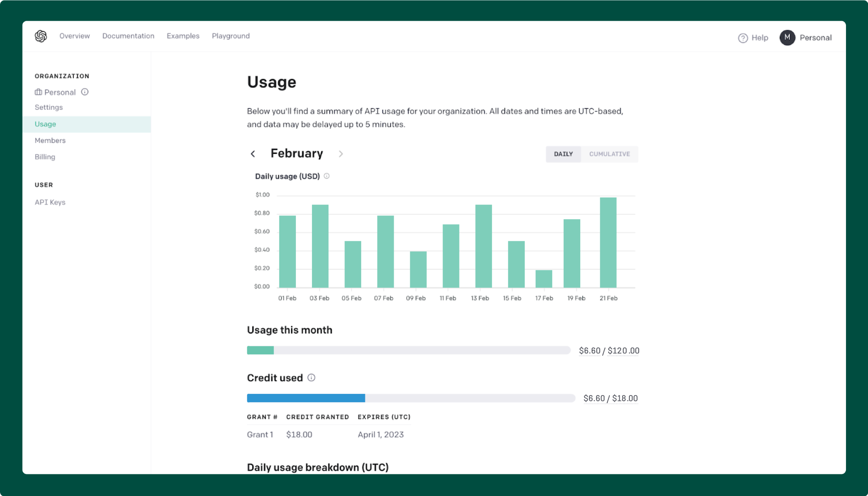
Task: Click the EXPIRES (UTC) column header
Action: [x=384, y=417]
